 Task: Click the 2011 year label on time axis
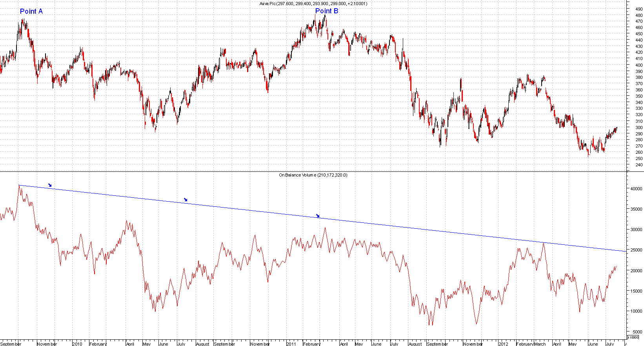pyautogui.click(x=291, y=344)
